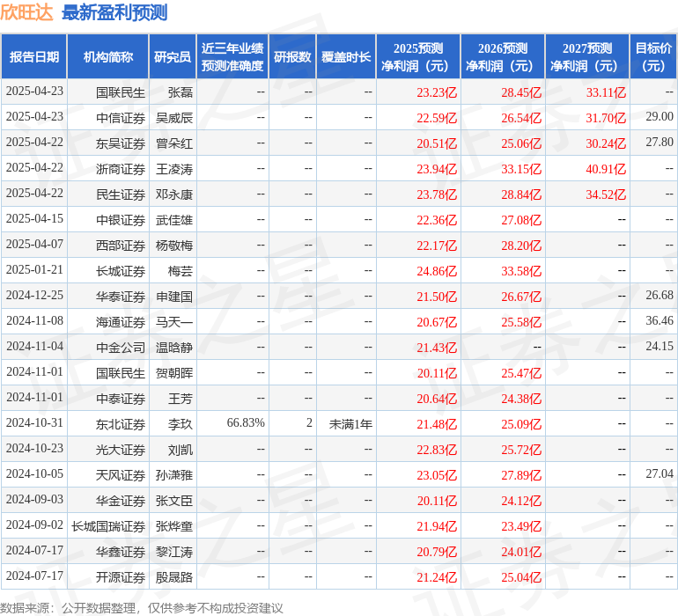Image resolution: width=678 pixels, height=616 pixels.
Task: Click target price 26.68
Action: pyautogui.click(x=660, y=296)
